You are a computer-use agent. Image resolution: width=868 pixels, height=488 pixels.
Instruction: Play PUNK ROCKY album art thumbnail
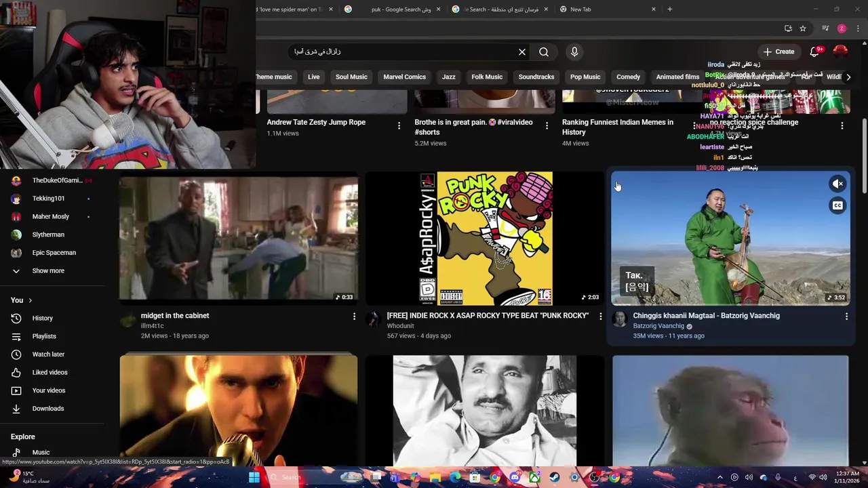click(485, 238)
